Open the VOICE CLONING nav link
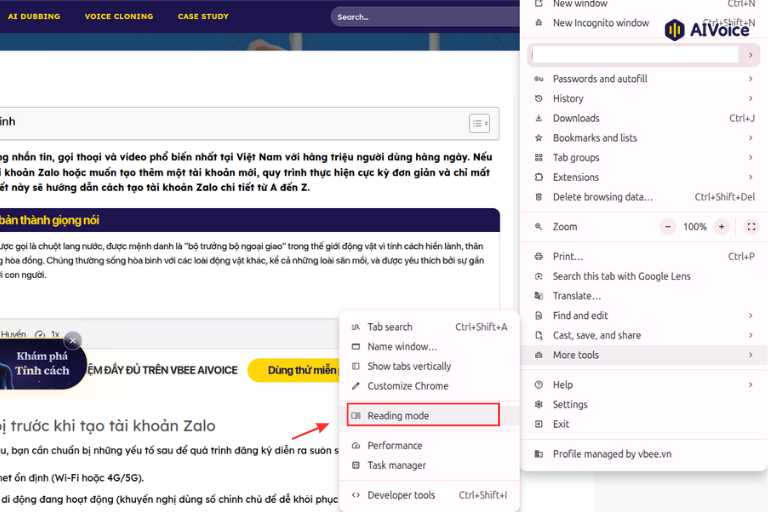Screen dimensions: 768x512 click(119, 16)
